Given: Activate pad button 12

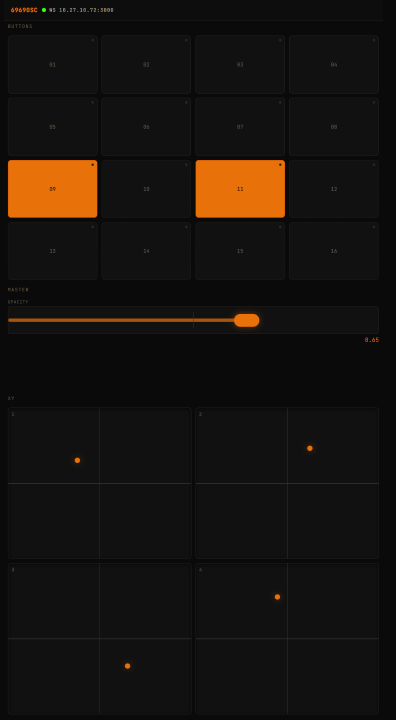Looking at the screenshot, I should pyautogui.click(x=334, y=189).
